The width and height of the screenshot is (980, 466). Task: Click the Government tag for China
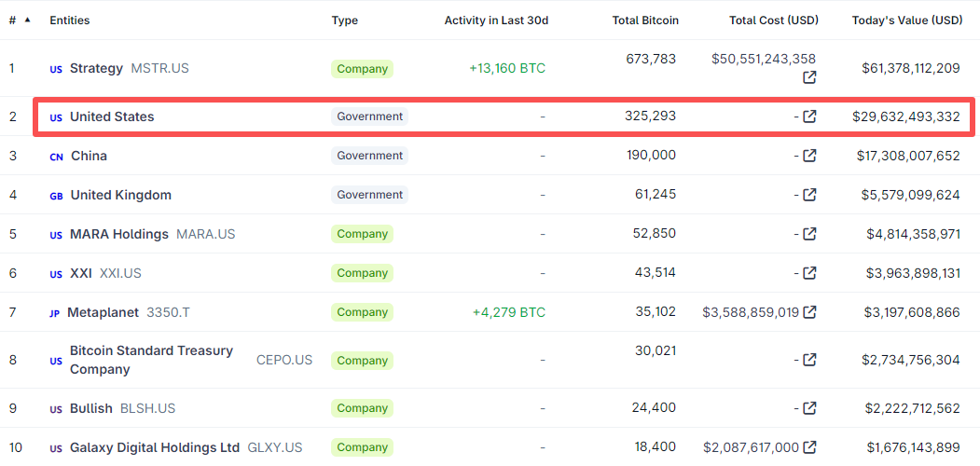click(x=370, y=156)
